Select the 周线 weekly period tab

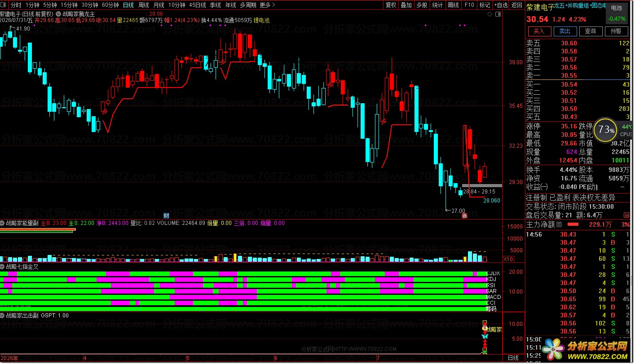144,5
